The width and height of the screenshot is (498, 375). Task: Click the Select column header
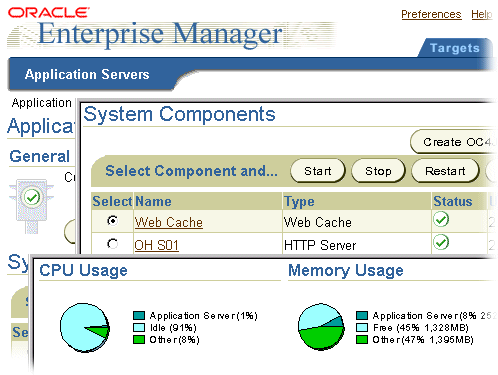click(112, 201)
